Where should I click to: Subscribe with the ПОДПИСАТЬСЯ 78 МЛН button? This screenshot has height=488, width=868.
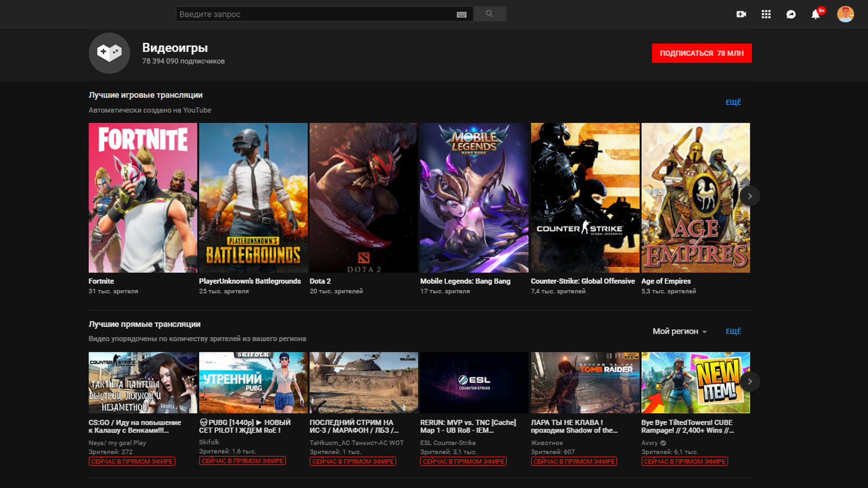[x=701, y=53]
